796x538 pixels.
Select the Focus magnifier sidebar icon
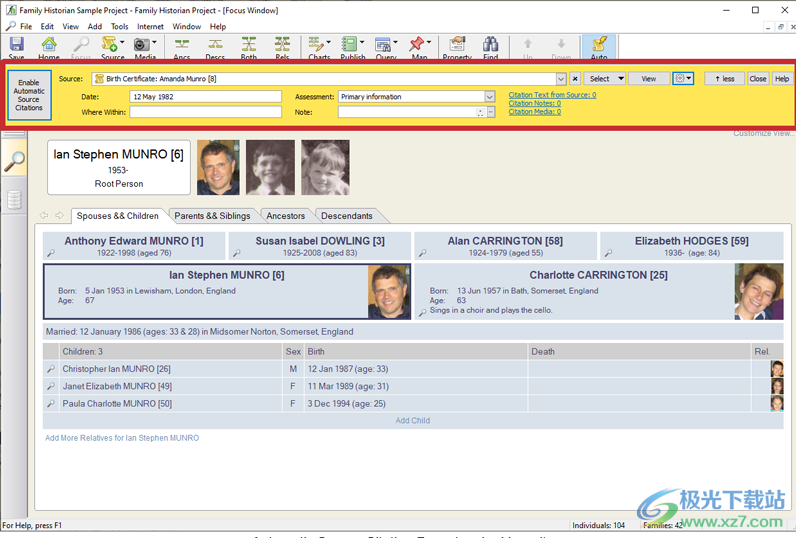tap(15, 161)
